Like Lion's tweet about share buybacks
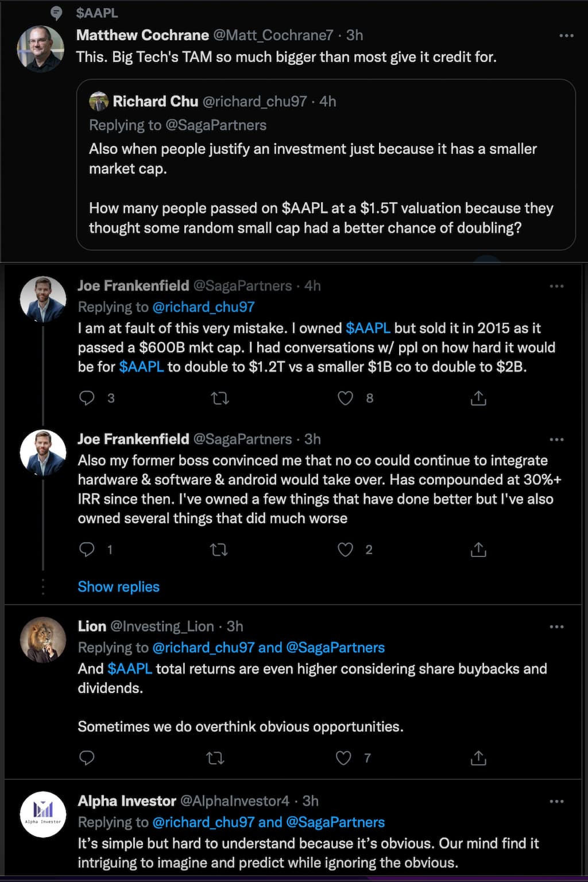588x882 pixels. click(x=343, y=758)
